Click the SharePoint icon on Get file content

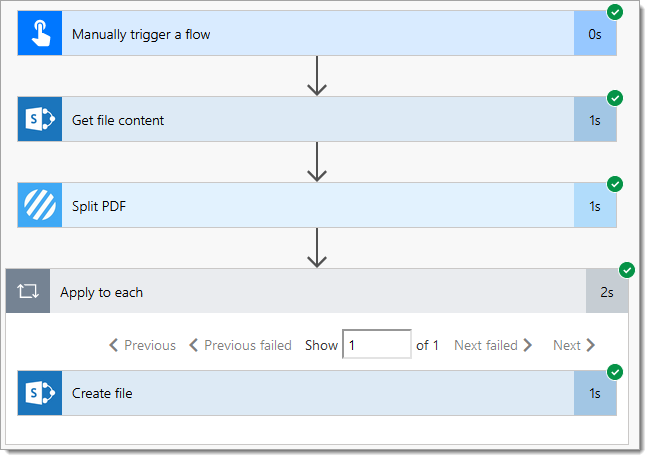pos(40,119)
